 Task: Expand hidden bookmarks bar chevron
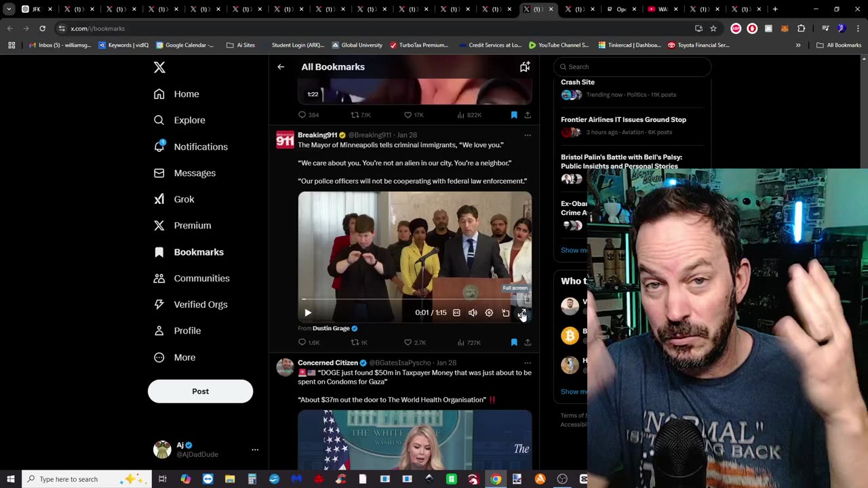[798, 45]
